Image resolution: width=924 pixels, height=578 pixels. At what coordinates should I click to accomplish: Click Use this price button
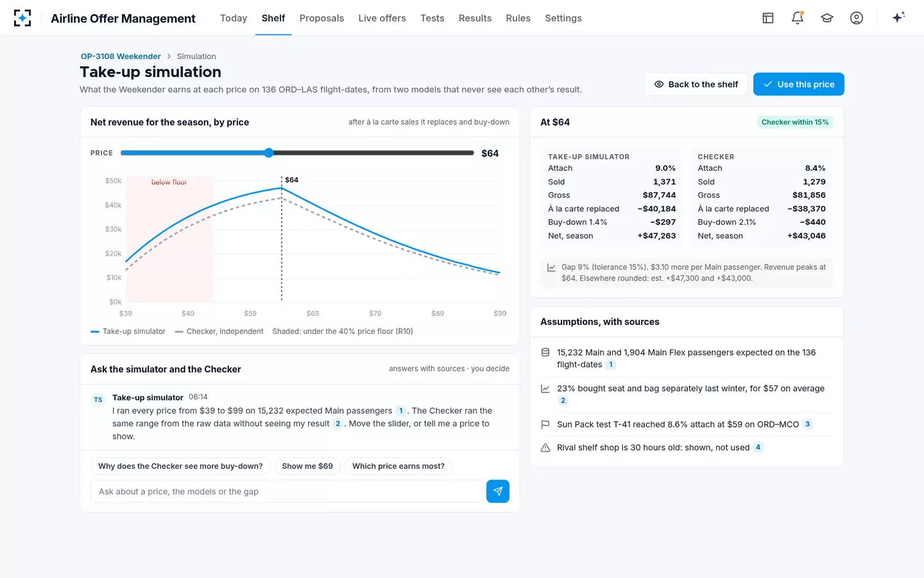point(799,84)
